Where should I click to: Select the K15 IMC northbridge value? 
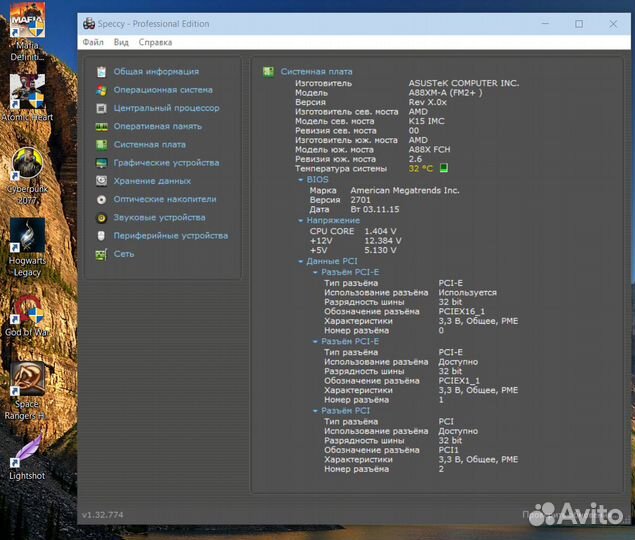[x=426, y=121]
